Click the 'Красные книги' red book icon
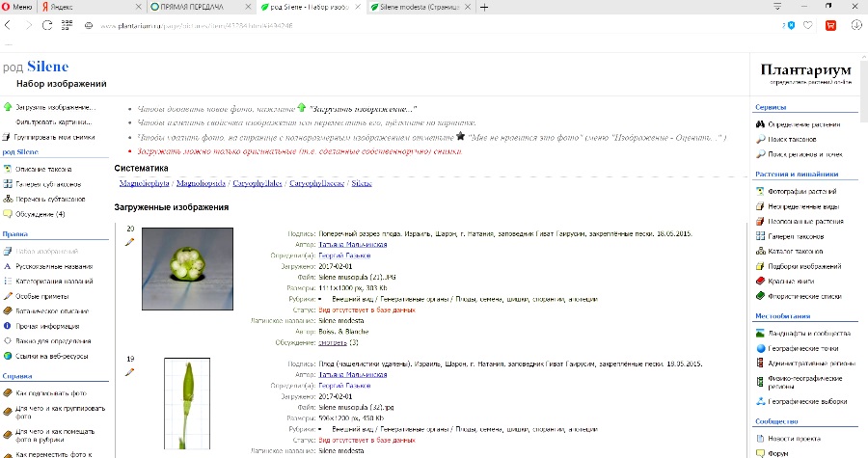 760,281
